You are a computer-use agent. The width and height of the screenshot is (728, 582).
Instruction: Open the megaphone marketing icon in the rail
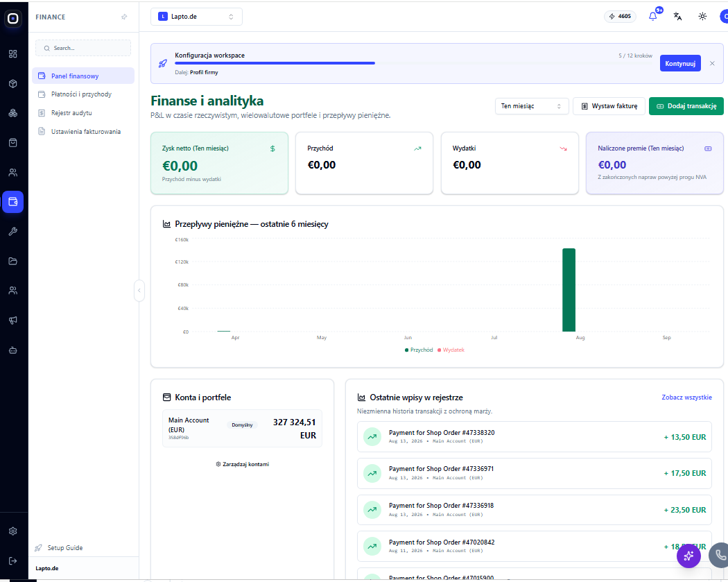click(13, 320)
